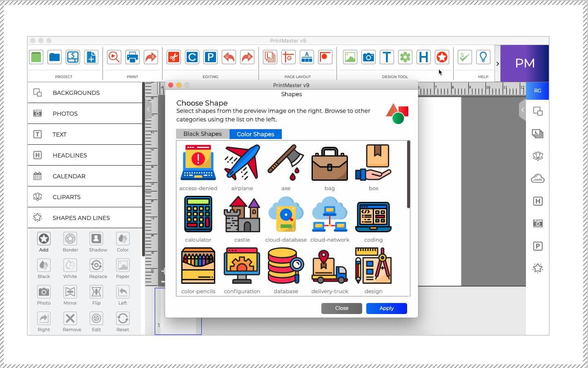The image size is (588, 368).
Task: Click the 'bag' shape label
Action: click(330, 188)
